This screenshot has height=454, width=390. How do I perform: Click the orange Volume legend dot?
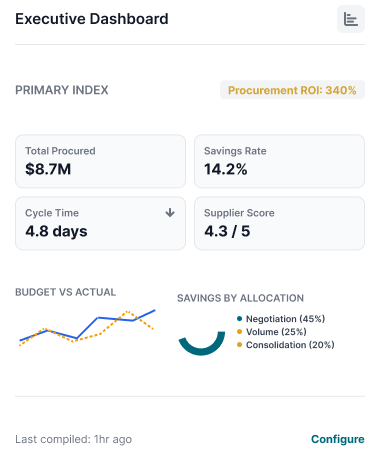(x=239, y=332)
